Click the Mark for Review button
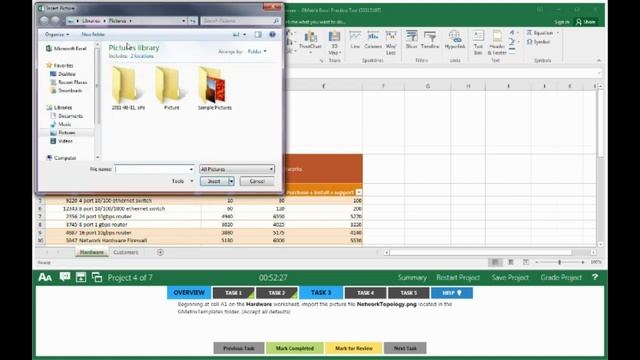 [x=353, y=348]
